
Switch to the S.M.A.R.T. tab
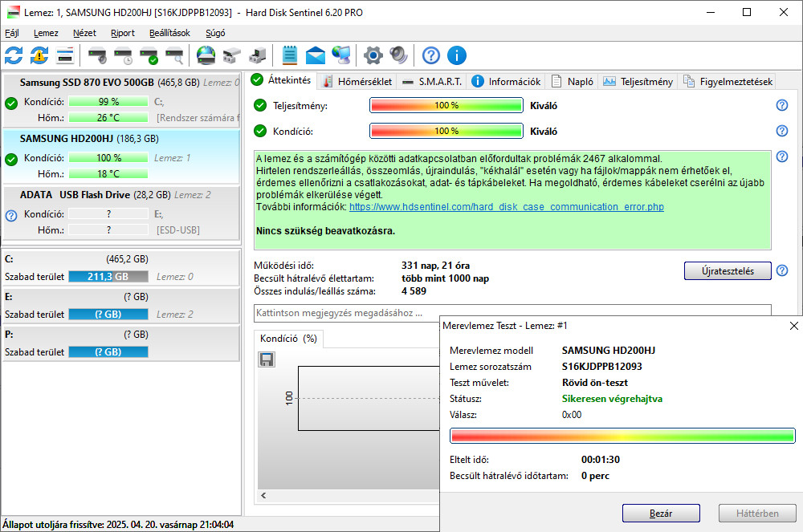(x=432, y=81)
